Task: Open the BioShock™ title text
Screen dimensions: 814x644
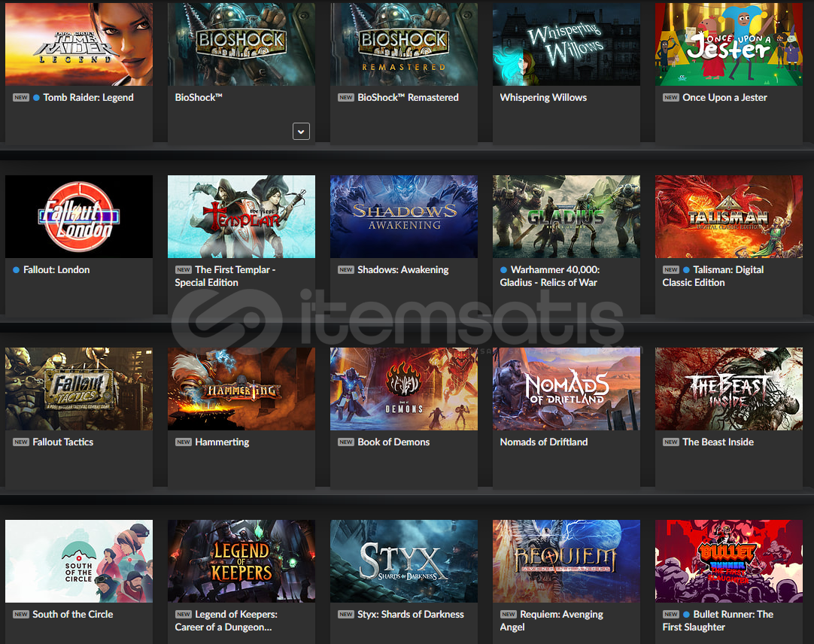Action: point(199,98)
